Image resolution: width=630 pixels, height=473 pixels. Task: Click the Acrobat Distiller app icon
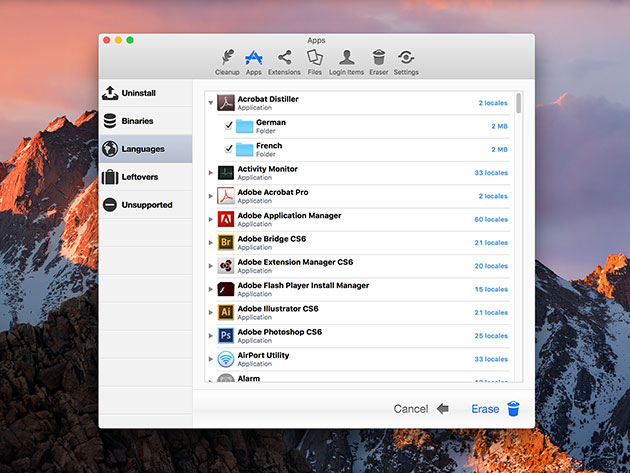[x=226, y=103]
